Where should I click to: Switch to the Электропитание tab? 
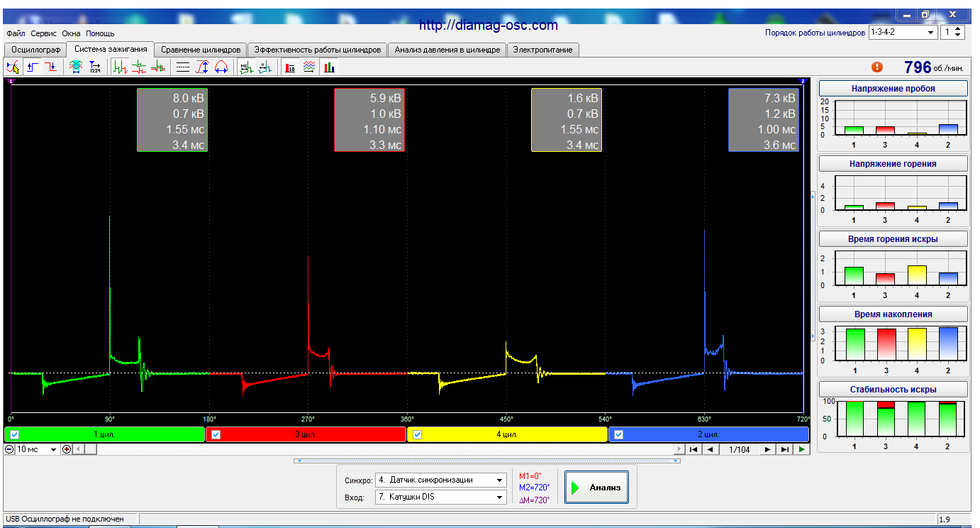click(543, 50)
